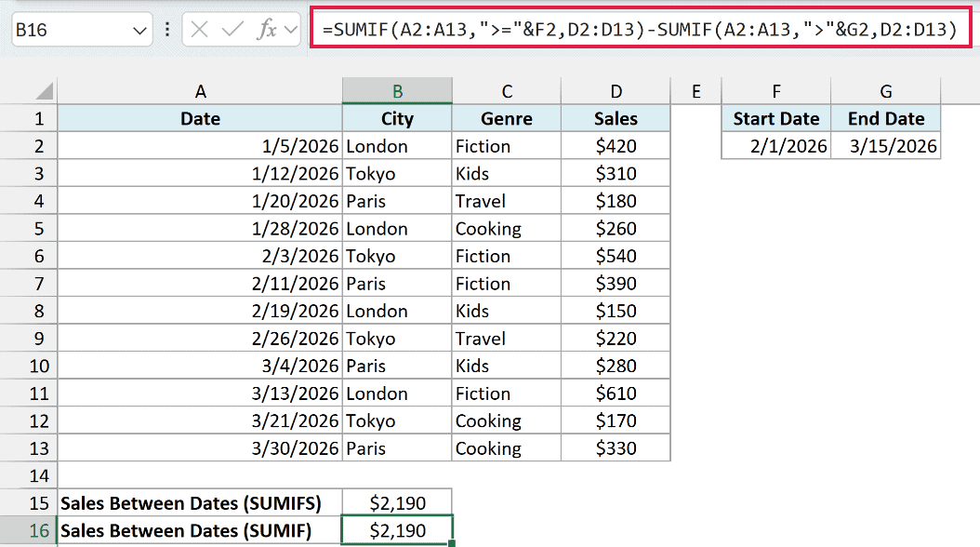Click the sales value $540
The image size is (980, 547).
[616, 257]
